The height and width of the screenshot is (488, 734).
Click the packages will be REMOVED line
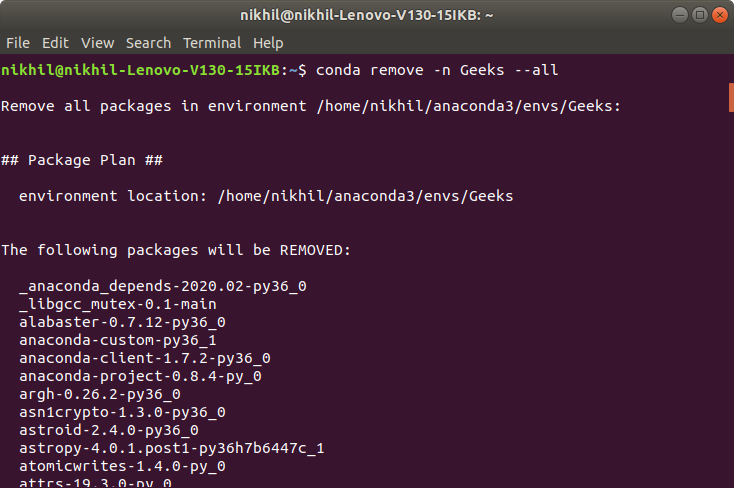(x=176, y=250)
